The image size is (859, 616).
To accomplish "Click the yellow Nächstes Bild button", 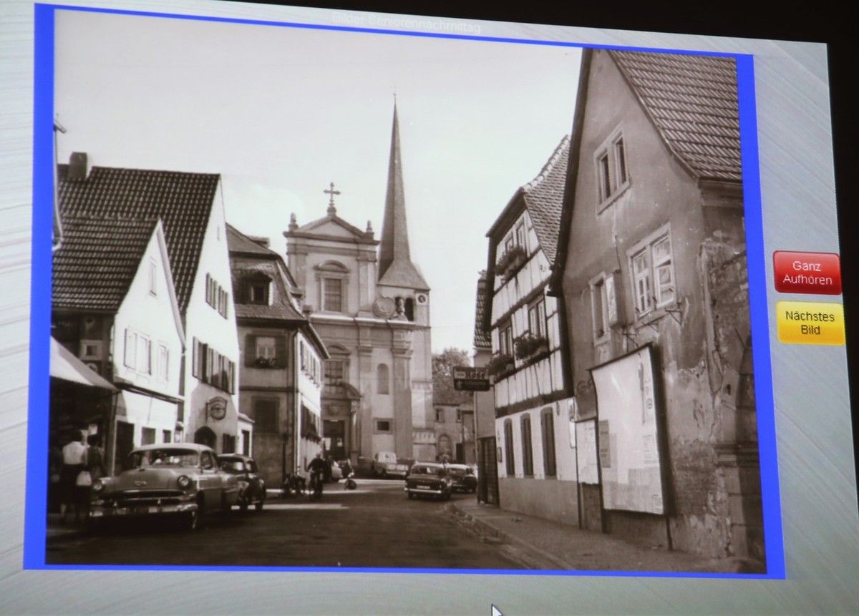I will [x=810, y=323].
